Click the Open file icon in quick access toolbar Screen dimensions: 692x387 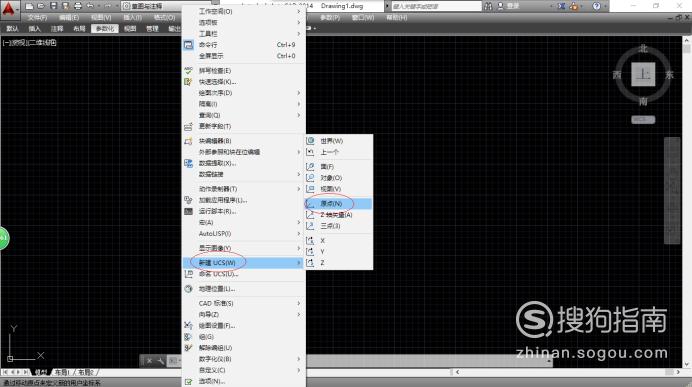(x=41, y=6)
